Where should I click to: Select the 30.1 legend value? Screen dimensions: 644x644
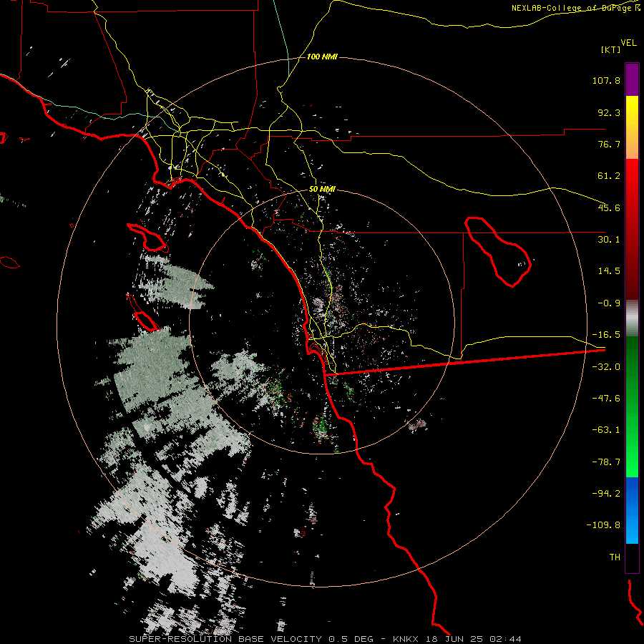pyautogui.click(x=609, y=240)
